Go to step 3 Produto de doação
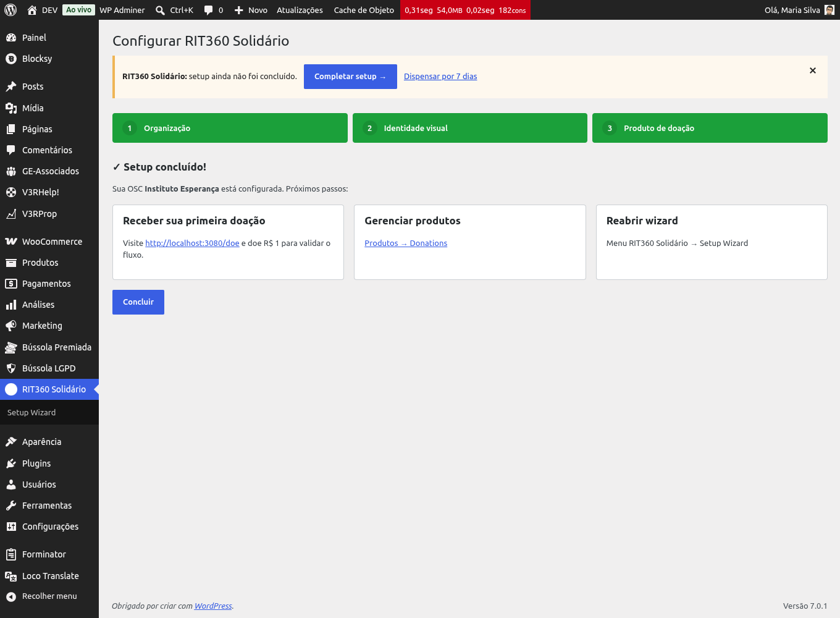This screenshot has height=618, width=840. pyautogui.click(x=710, y=128)
